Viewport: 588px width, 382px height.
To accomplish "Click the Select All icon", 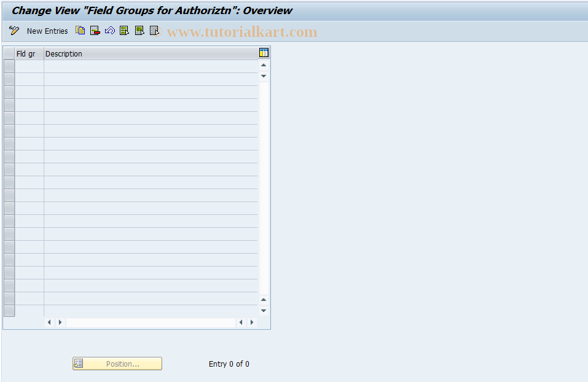I will coord(124,31).
